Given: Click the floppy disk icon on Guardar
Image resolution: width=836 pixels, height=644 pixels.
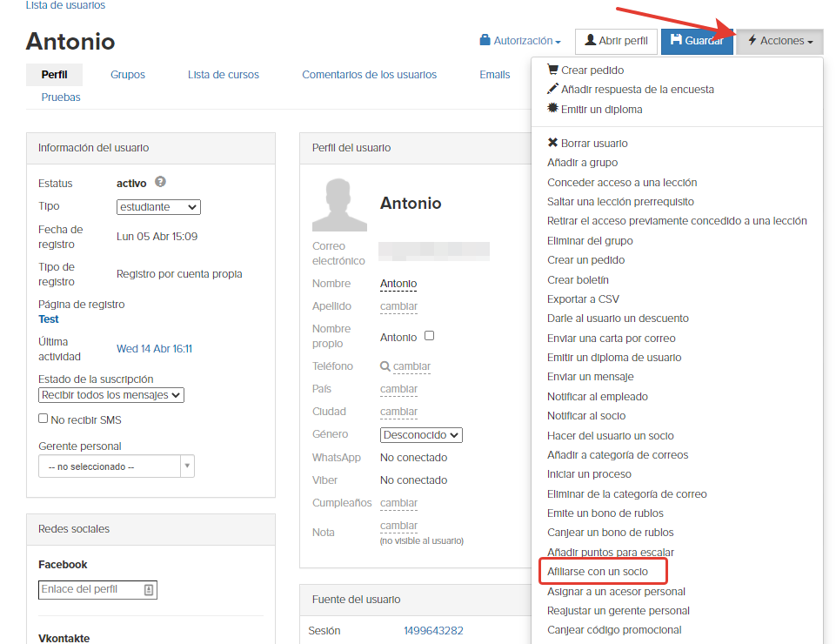Looking at the screenshot, I should tap(676, 39).
